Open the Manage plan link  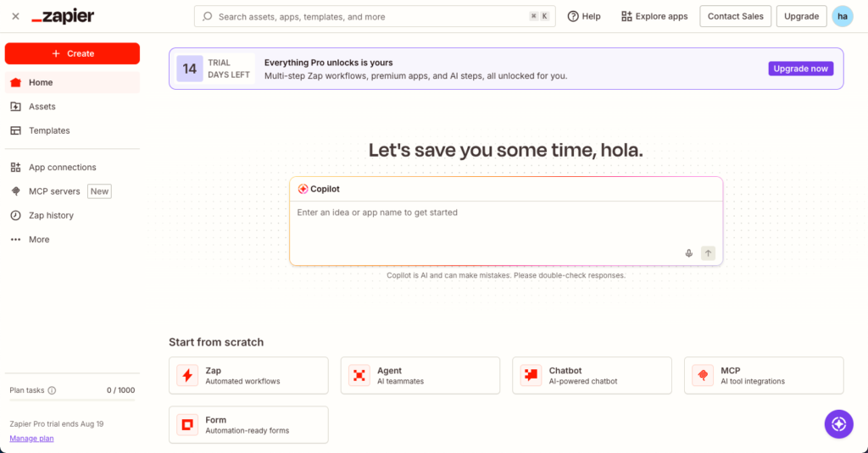point(31,439)
